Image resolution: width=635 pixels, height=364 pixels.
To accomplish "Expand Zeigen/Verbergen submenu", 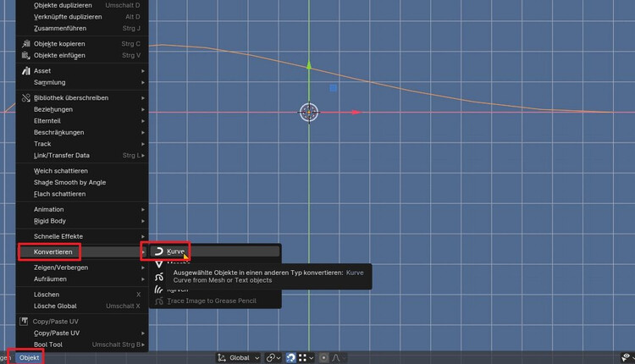I will pos(82,267).
